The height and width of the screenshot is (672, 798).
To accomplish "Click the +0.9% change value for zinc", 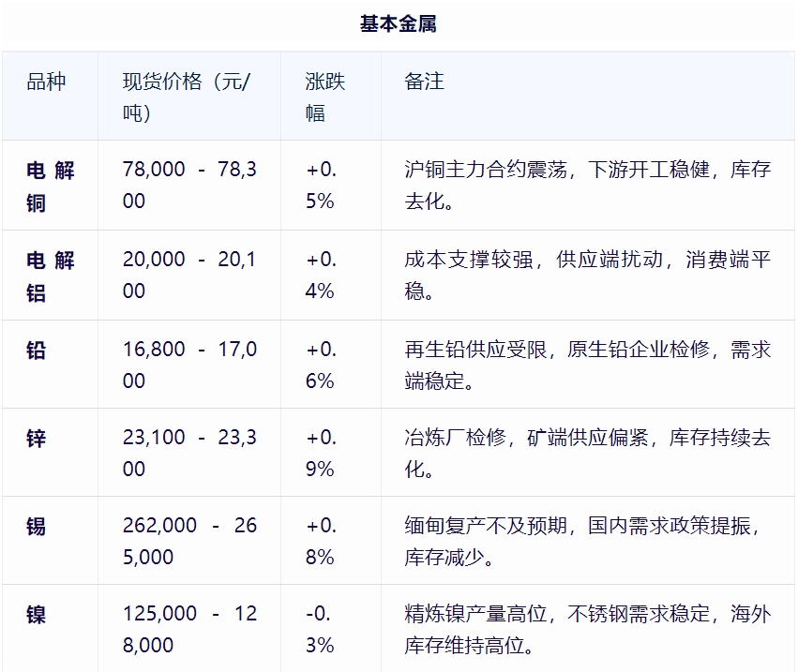I will (321, 453).
